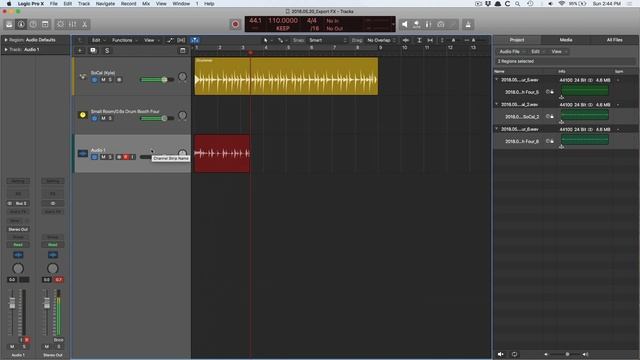Screen dimensions: 640x360
Task: Switch to the All Files tab
Action: click(x=614, y=40)
